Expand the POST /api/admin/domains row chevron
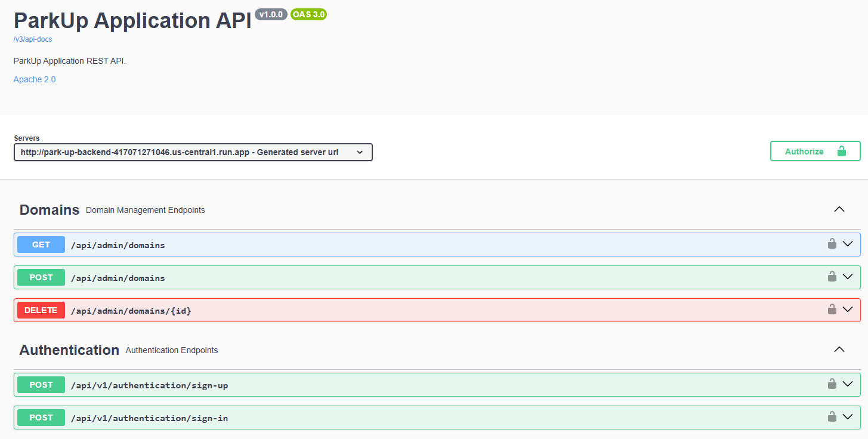This screenshot has width=868, height=439. pyautogui.click(x=848, y=277)
